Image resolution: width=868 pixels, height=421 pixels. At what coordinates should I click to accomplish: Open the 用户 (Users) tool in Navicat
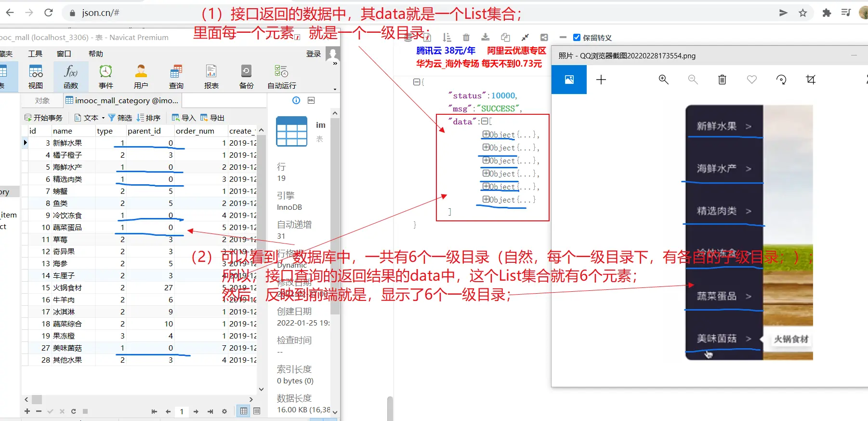point(141,77)
